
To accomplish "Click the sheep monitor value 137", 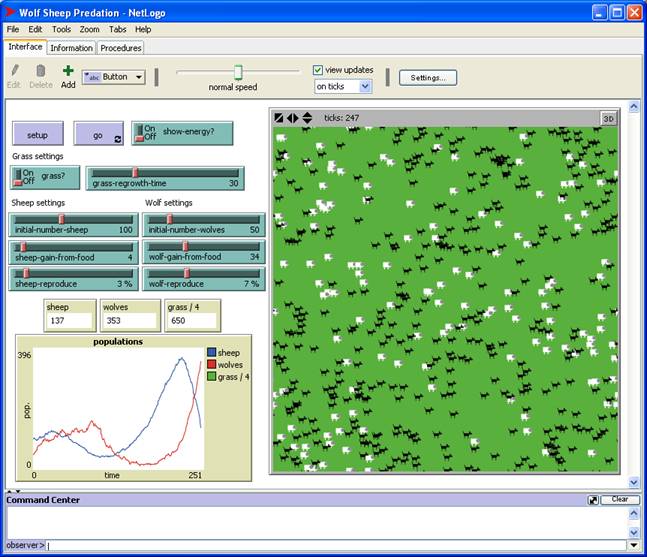I will 69,321.
